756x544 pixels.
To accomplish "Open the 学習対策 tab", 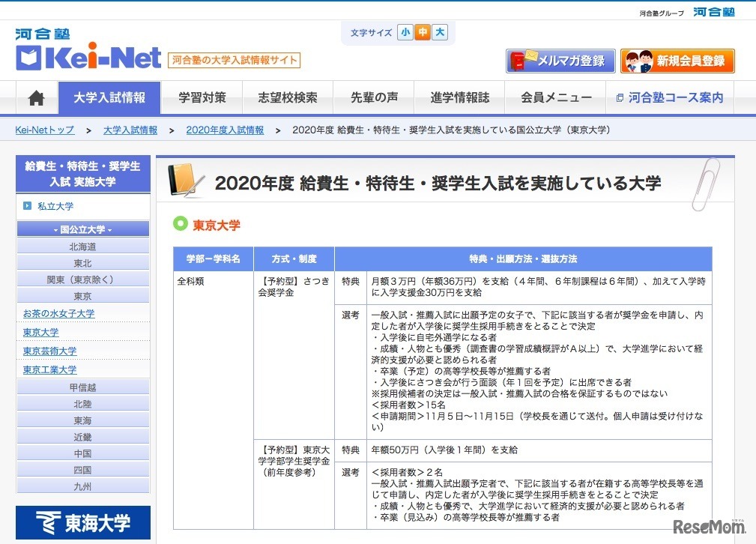I will 202,98.
